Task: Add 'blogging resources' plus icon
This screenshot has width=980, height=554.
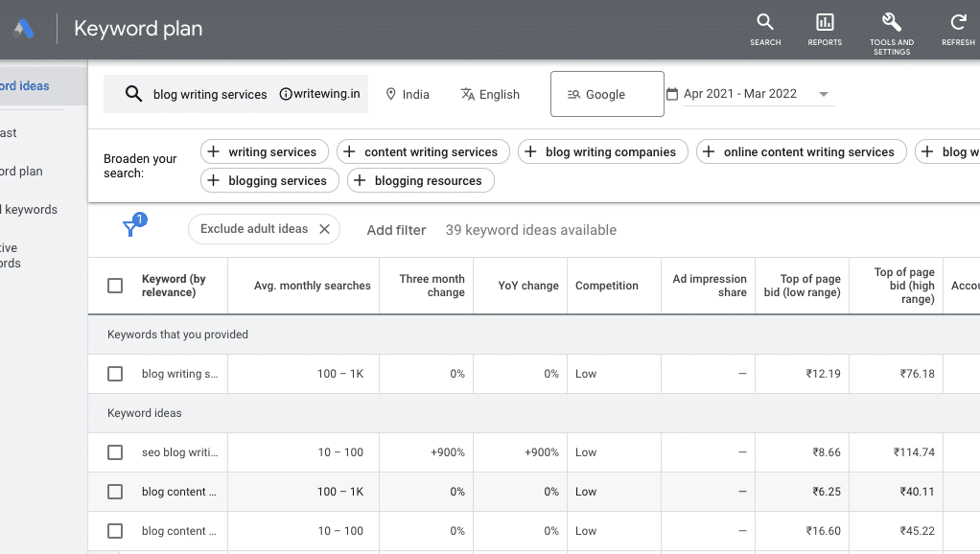Action: (x=360, y=180)
